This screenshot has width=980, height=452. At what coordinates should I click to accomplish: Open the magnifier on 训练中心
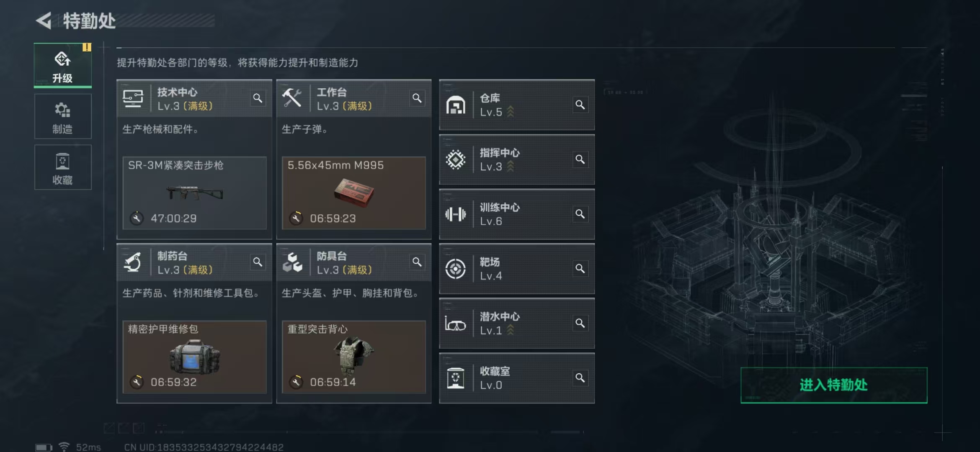[580, 214]
